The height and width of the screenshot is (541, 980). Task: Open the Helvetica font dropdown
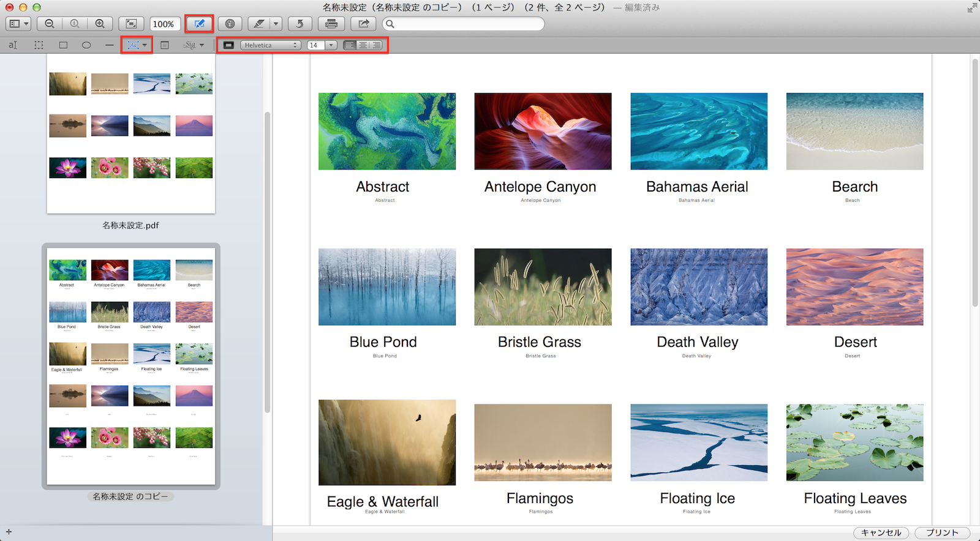click(x=270, y=45)
